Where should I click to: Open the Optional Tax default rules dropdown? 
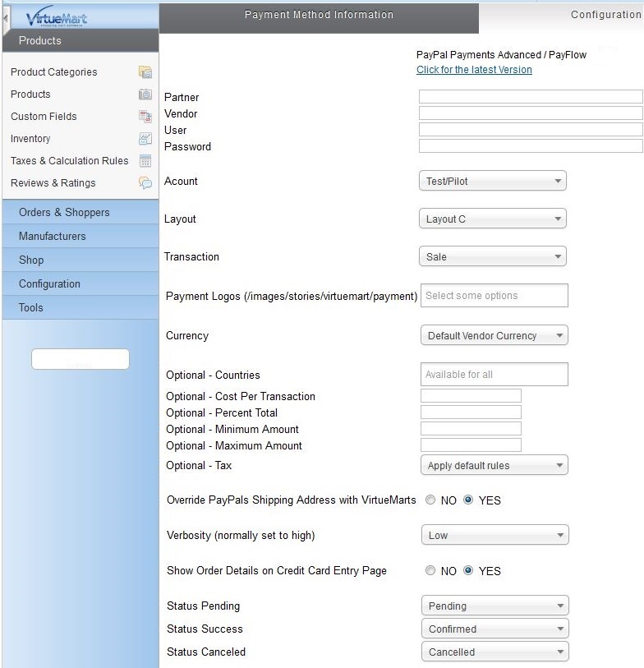[494, 465]
